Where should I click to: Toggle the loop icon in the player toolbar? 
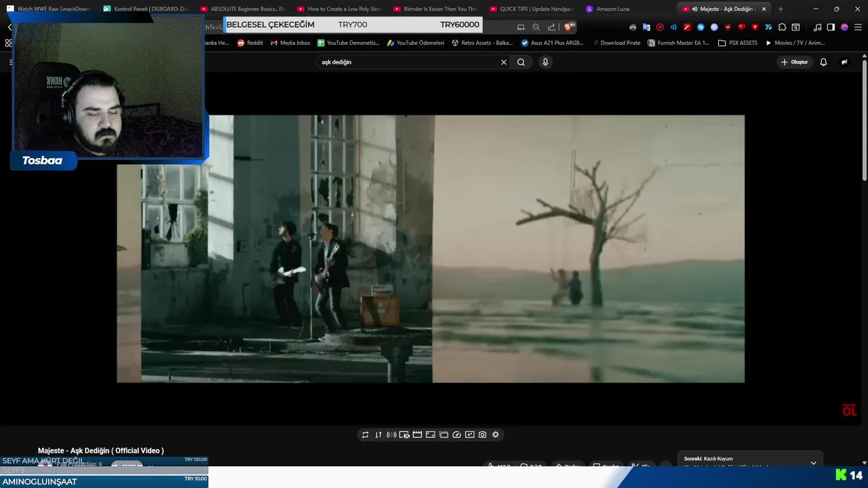click(365, 434)
